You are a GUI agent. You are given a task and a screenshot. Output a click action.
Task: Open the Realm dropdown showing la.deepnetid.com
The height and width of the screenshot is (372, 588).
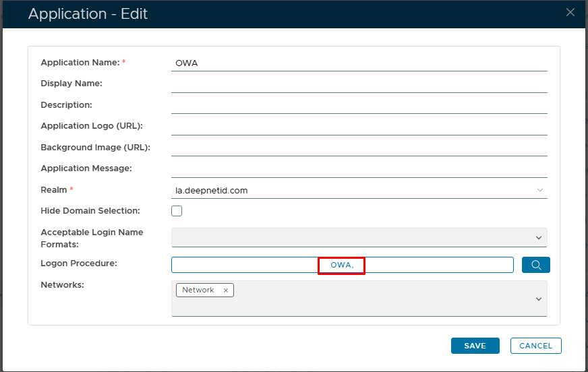(x=359, y=191)
